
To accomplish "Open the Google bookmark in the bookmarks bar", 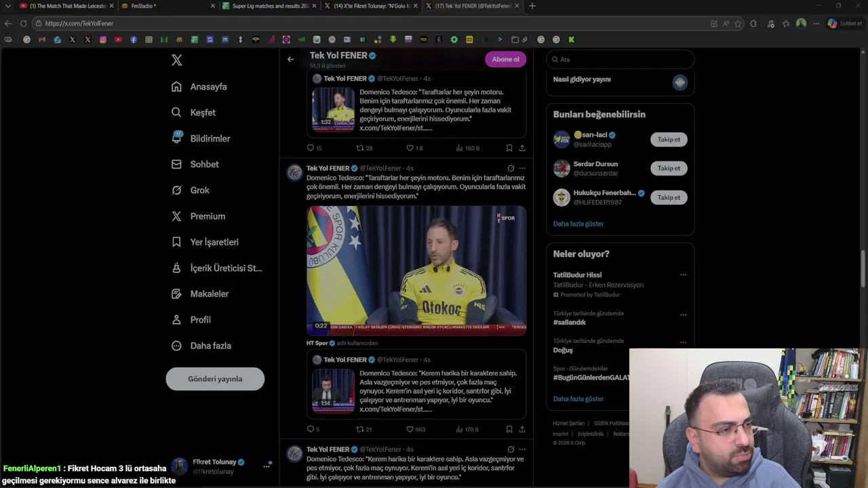I will click(26, 39).
